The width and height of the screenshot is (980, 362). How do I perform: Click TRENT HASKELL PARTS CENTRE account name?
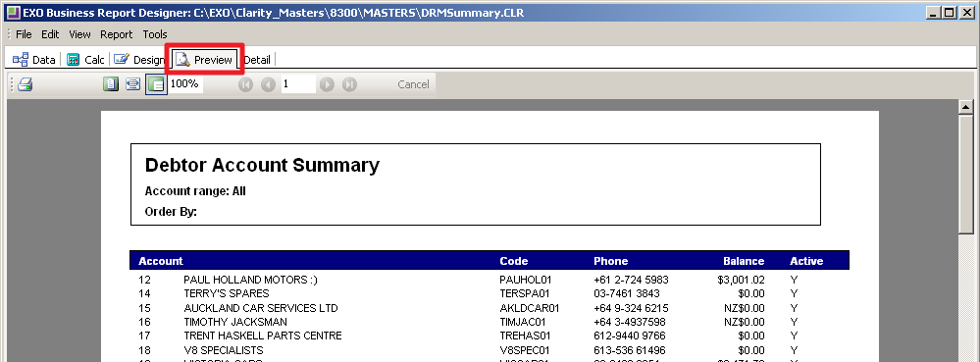click(x=263, y=336)
